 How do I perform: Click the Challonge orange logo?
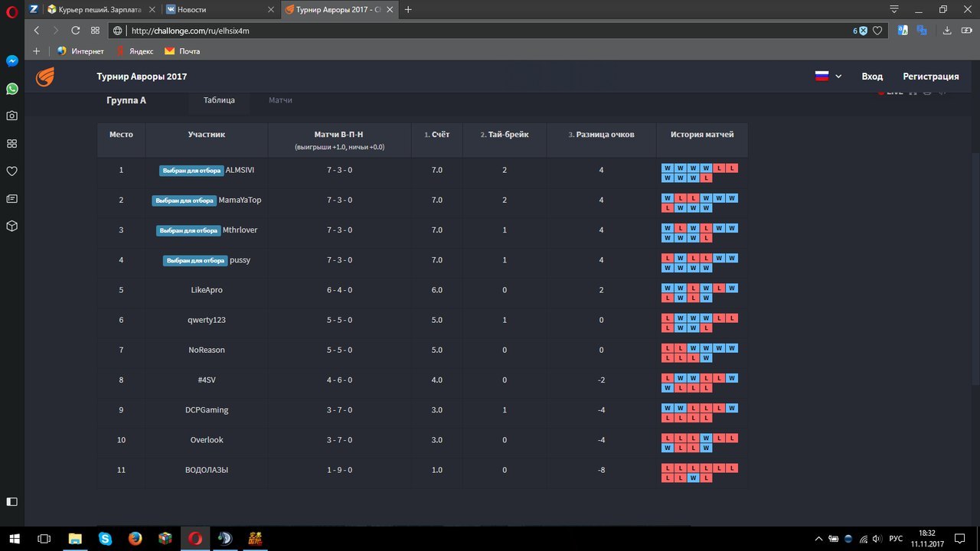point(46,77)
